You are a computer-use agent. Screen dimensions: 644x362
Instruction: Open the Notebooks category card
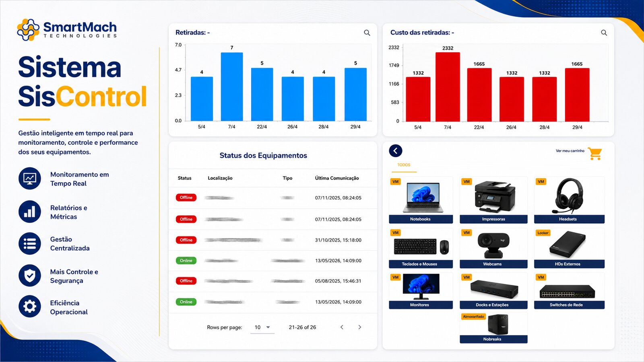pos(421,200)
